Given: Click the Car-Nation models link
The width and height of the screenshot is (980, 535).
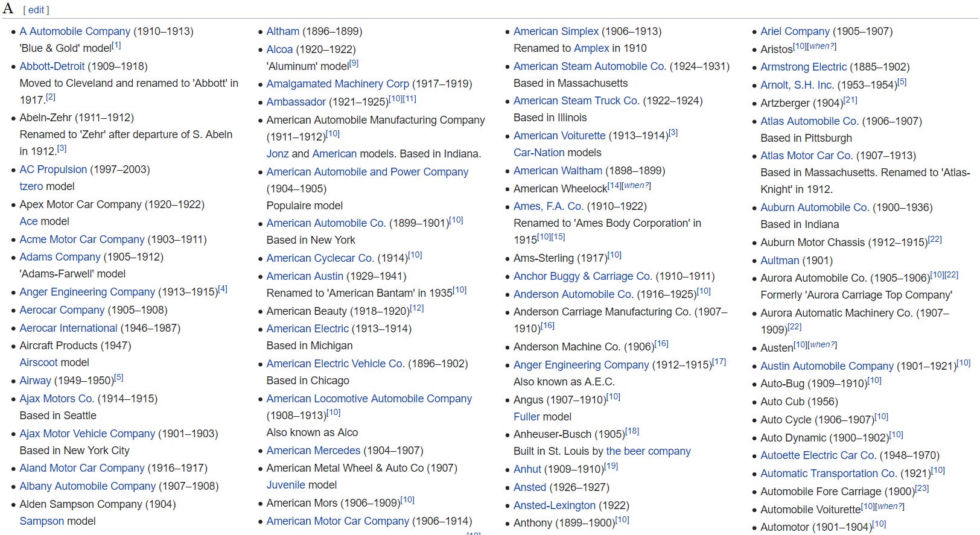Looking at the screenshot, I should [x=539, y=153].
